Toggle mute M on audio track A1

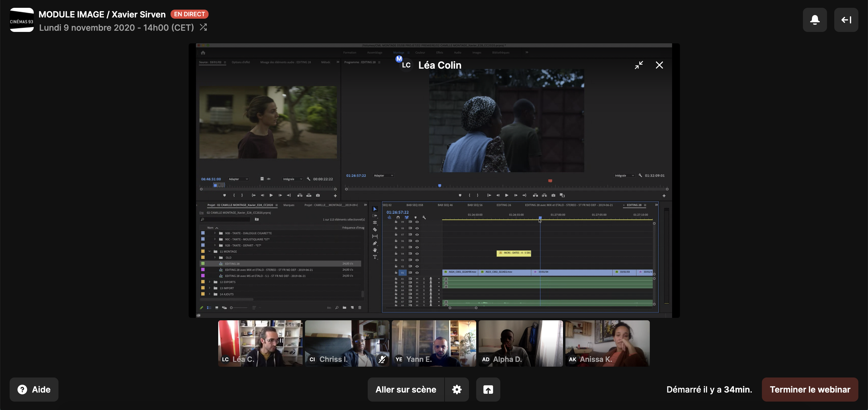(x=417, y=279)
